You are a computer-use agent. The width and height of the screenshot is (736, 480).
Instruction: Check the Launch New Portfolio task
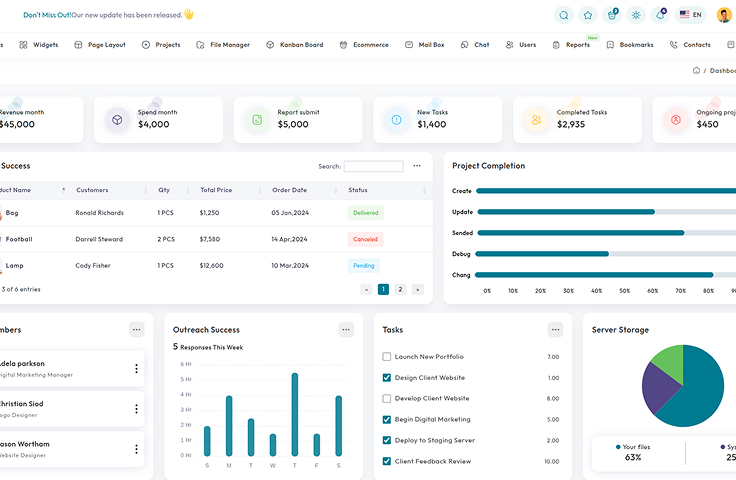coord(387,357)
